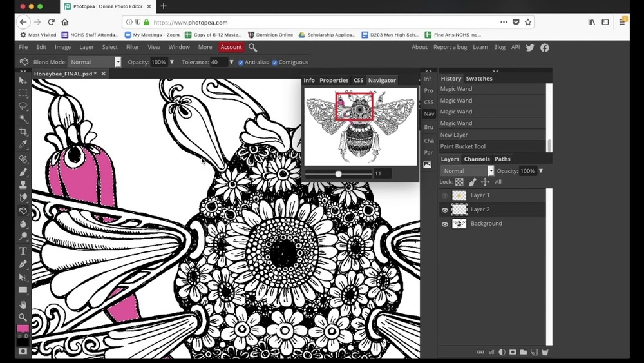The height and width of the screenshot is (363, 644).
Task: Click the black background color swatch
Action: pos(23,342)
